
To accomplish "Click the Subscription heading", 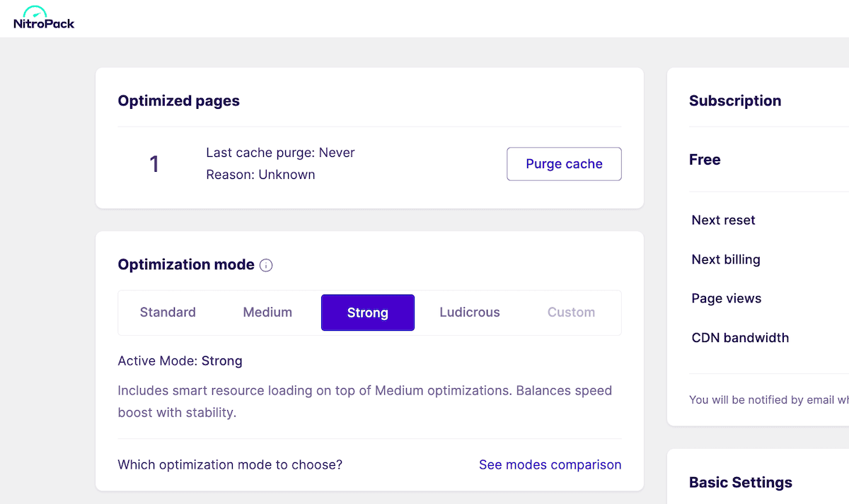I will [x=735, y=100].
